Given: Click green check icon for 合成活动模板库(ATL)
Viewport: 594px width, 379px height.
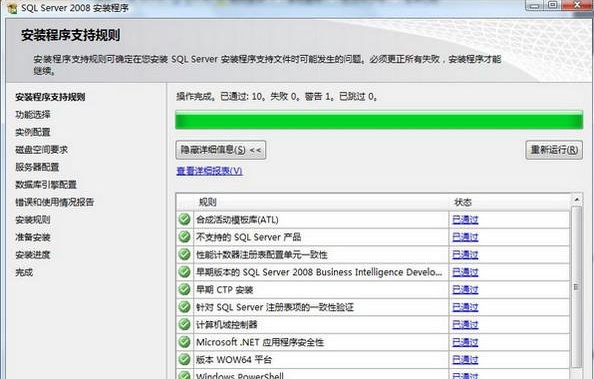Looking at the screenshot, I should coord(184,219).
